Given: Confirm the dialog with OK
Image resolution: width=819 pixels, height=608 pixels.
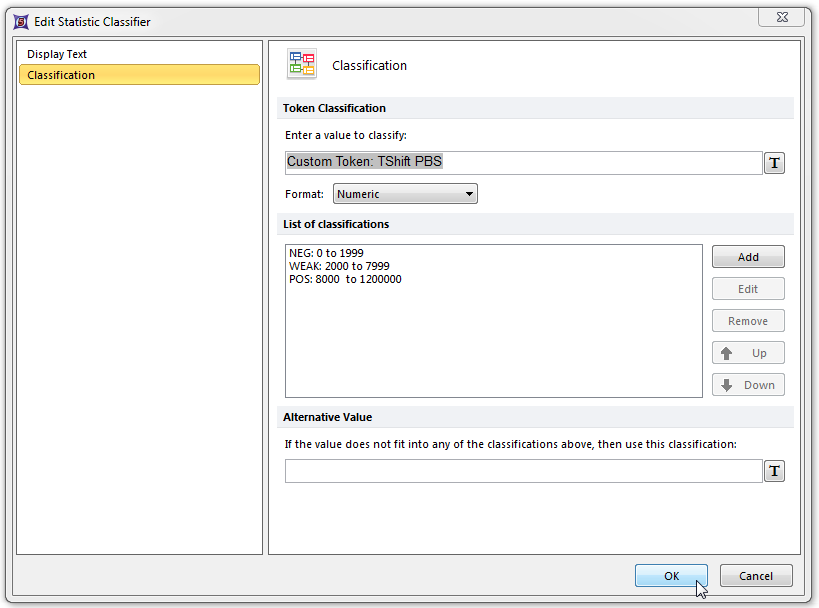Looking at the screenshot, I should coord(671,576).
